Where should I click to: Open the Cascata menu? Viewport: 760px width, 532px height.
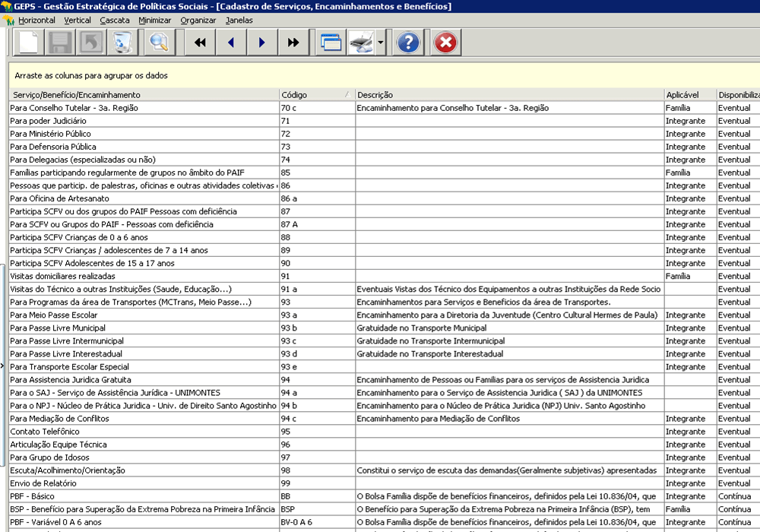coord(115,21)
